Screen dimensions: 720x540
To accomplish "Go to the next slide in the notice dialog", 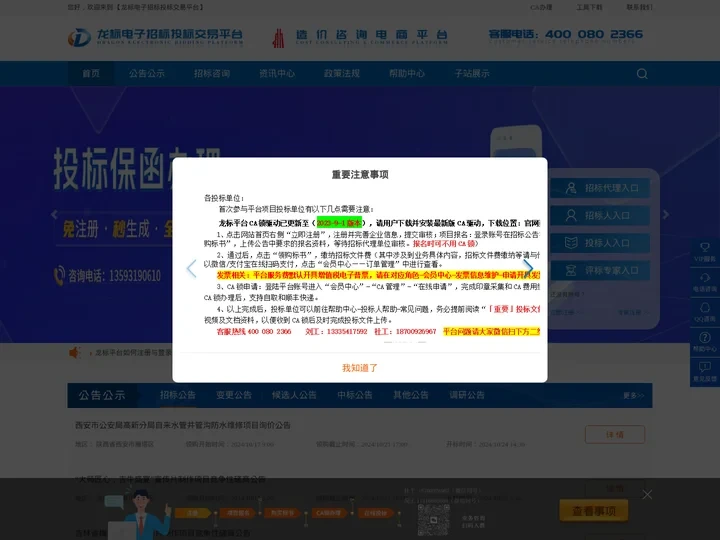I will (528, 268).
